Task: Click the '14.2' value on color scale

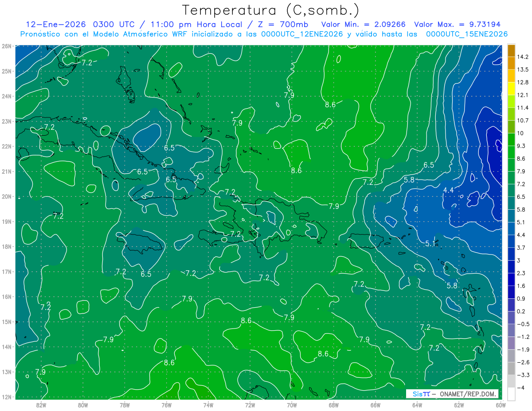Action: tap(523, 57)
